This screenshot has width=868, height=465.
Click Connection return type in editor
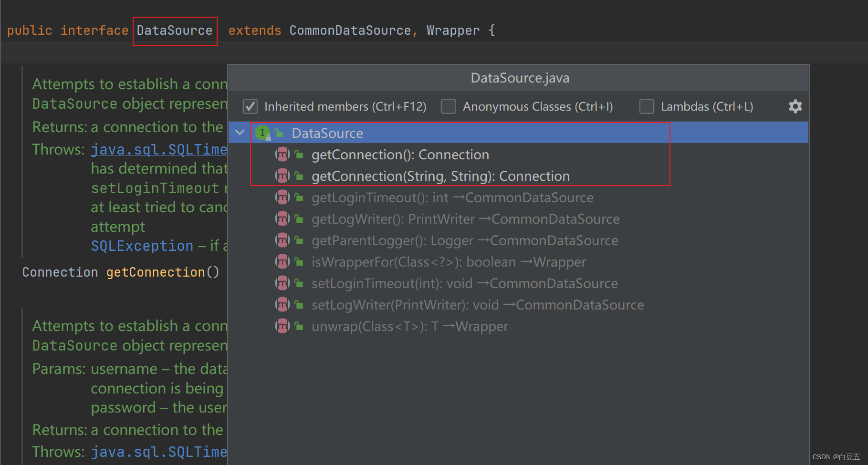60,272
